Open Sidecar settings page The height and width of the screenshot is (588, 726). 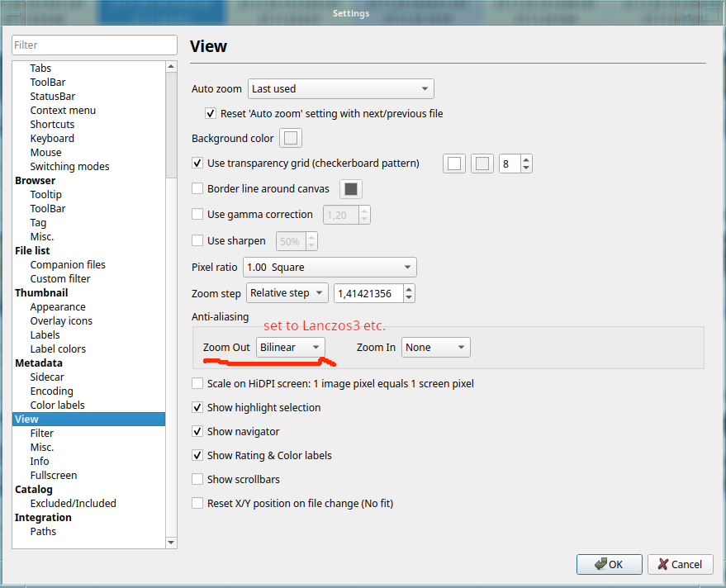point(47,377)
